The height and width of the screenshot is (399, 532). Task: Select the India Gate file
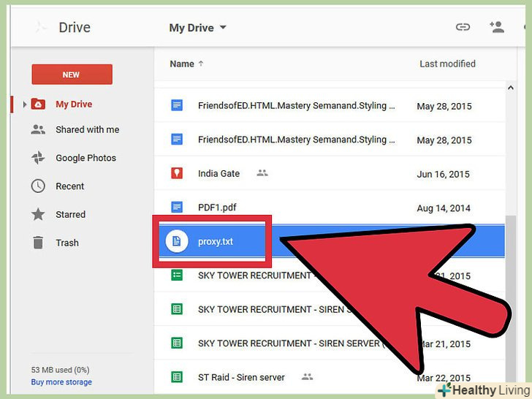(218, 174)
